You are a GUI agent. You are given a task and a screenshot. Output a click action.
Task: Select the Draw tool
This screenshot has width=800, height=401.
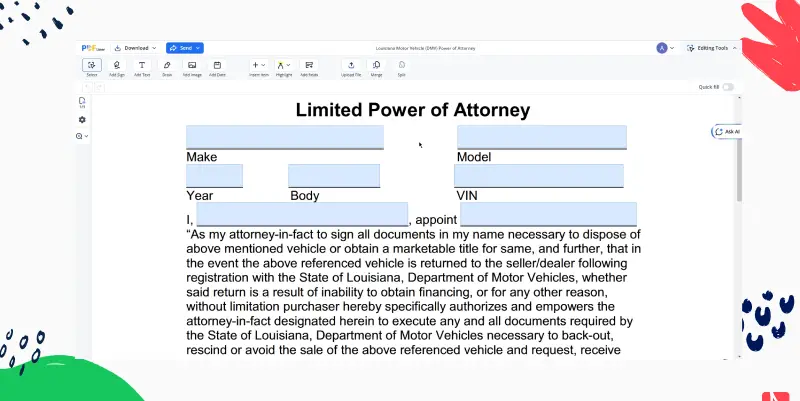tap(167, 67)
